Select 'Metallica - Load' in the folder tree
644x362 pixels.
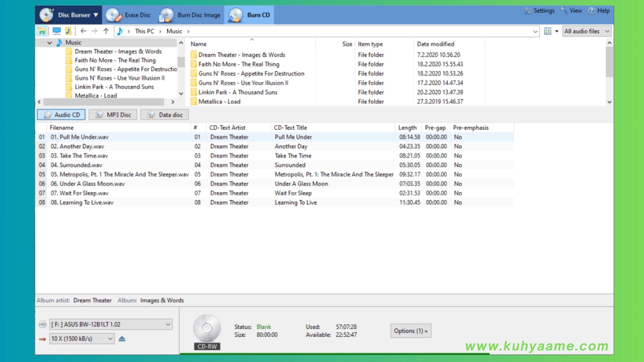96,96
